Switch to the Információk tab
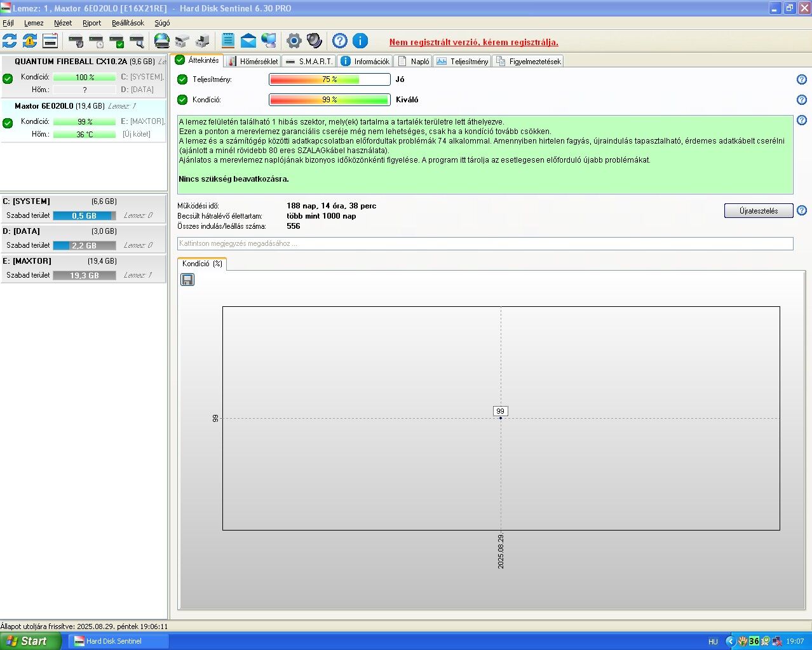 (365, 61)
